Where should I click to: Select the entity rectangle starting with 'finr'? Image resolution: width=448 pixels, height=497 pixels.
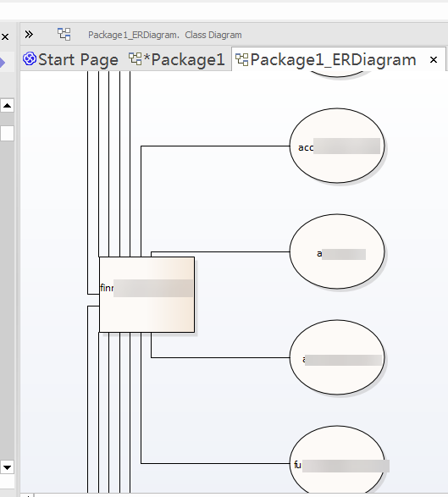click(x=147, y=295)
